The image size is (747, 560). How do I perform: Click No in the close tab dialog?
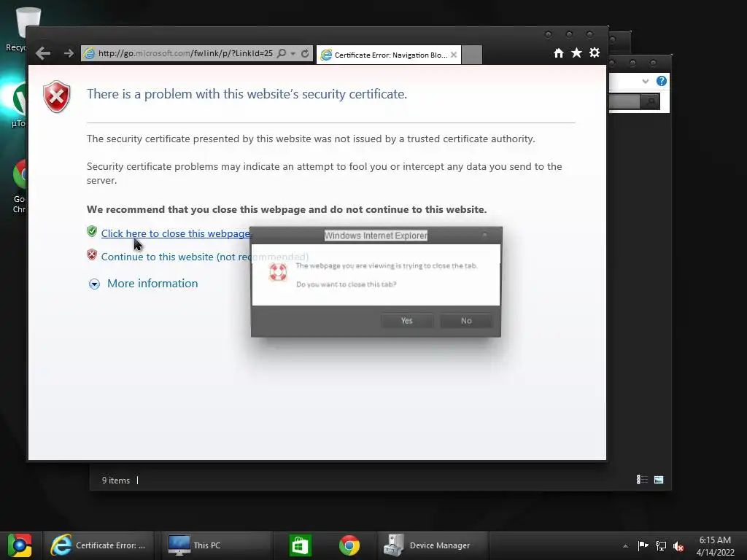(x=466, y=321)
